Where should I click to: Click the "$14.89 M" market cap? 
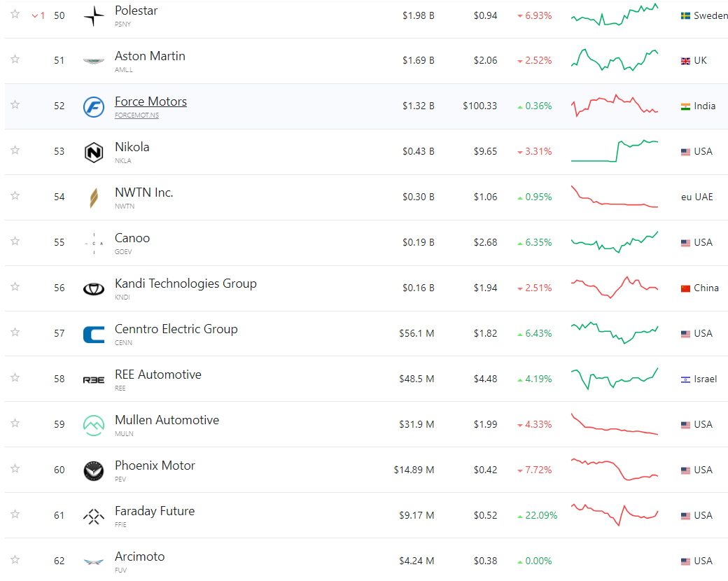414,470
